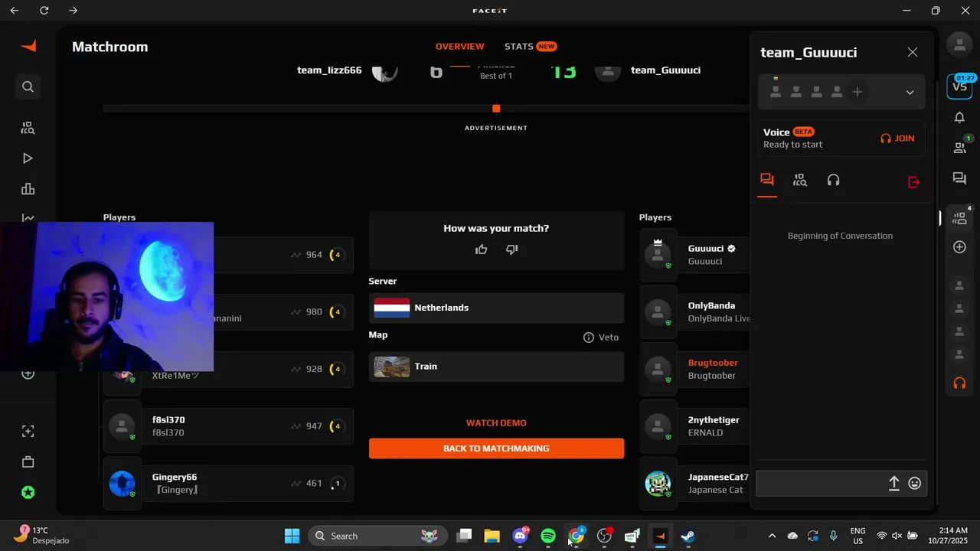Select the team party icon with badge 4
The width and height of the screenshot is (980, 551).
coord(960,218)
